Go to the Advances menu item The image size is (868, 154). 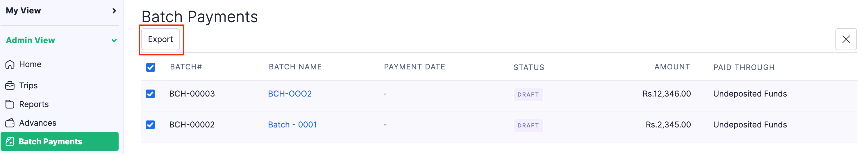pyautogui.click(x=37, y=123)
